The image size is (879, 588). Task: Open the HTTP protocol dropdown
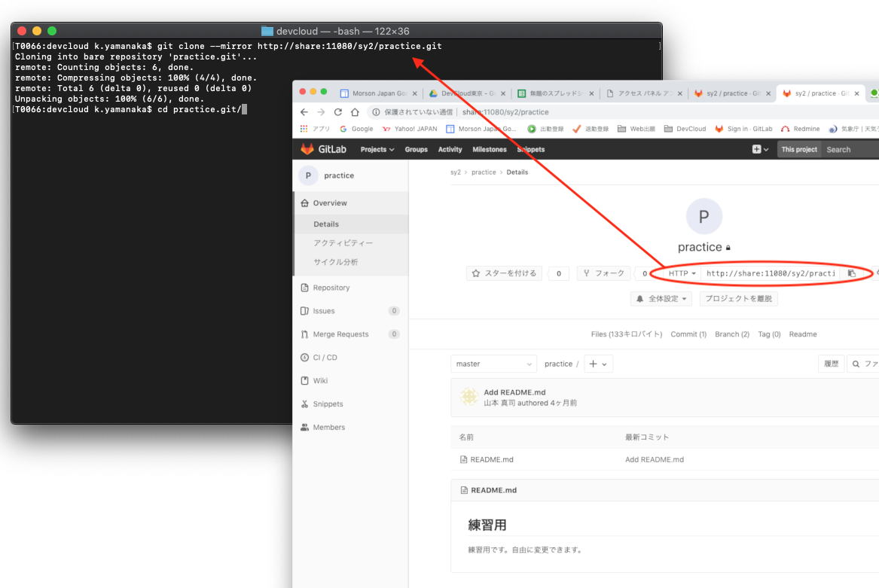[x=682, y=273]
